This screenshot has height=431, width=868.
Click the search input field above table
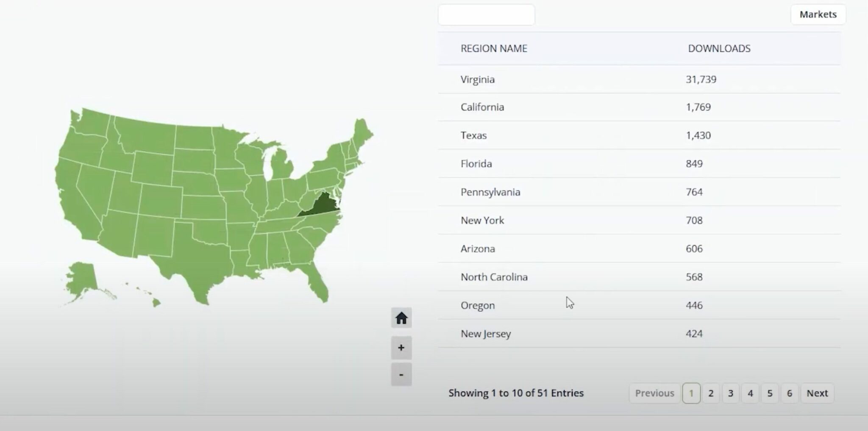486,15
